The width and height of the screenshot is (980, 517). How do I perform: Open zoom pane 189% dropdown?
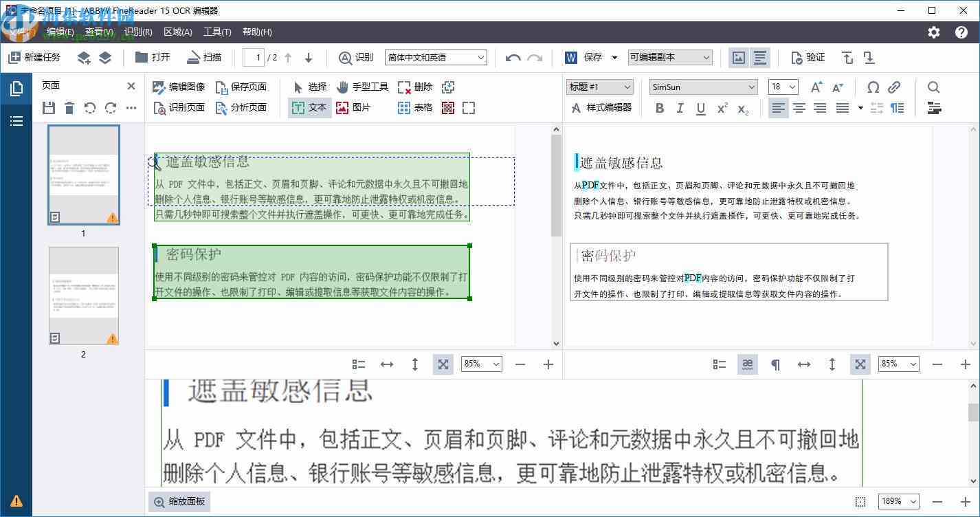(899, 502)
